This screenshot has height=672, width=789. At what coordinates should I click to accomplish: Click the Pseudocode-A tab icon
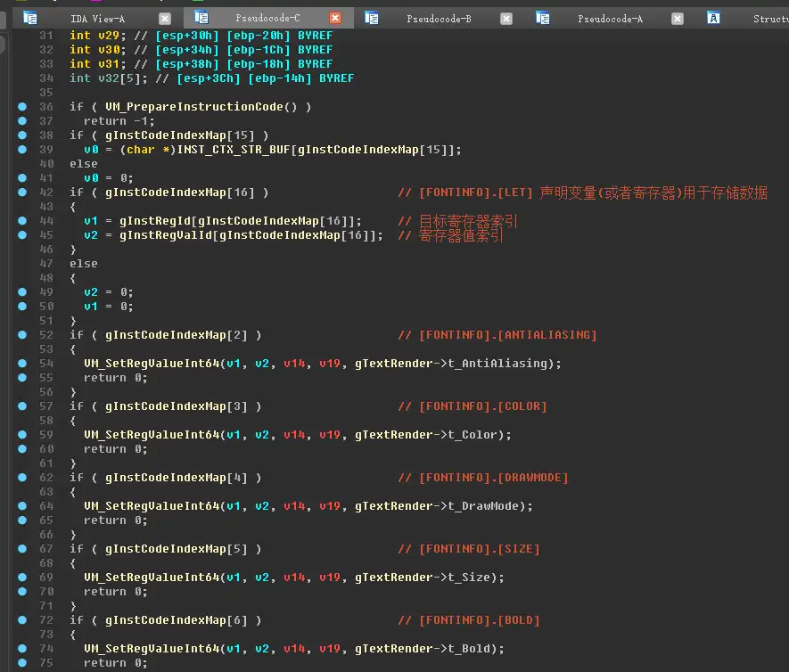point(543,18)
